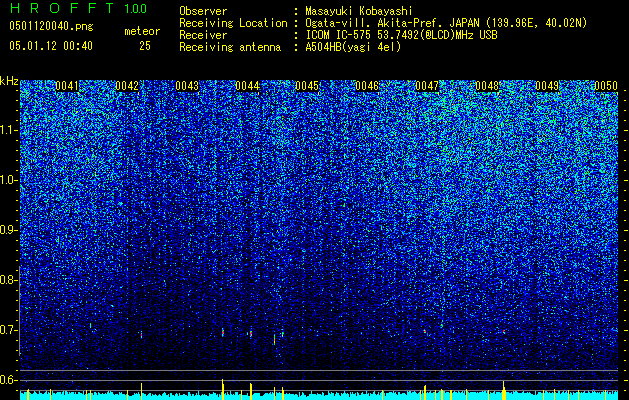
Task: Select the meteor count value 25
Action: [145, 46]
